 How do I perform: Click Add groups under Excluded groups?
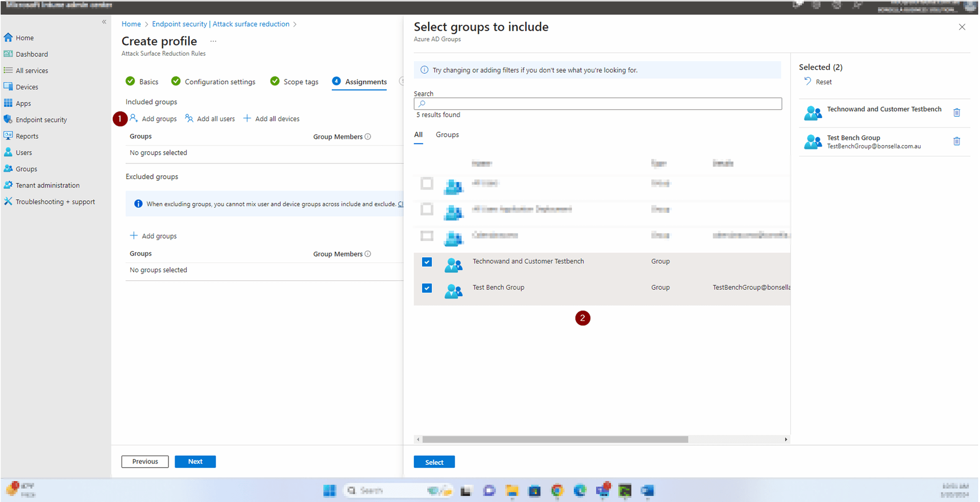[153, 235]
